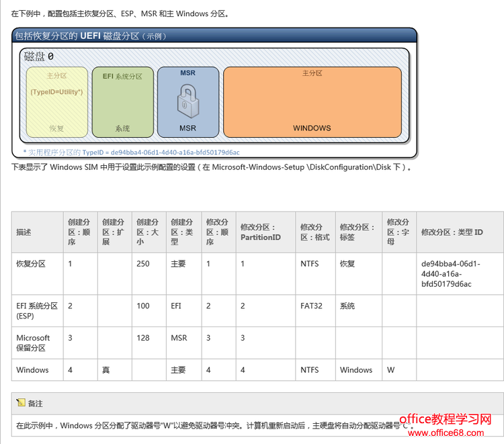Click the padlock icon in the MSR block
Screen dimensions: 504x444
[x=188, y=101]
